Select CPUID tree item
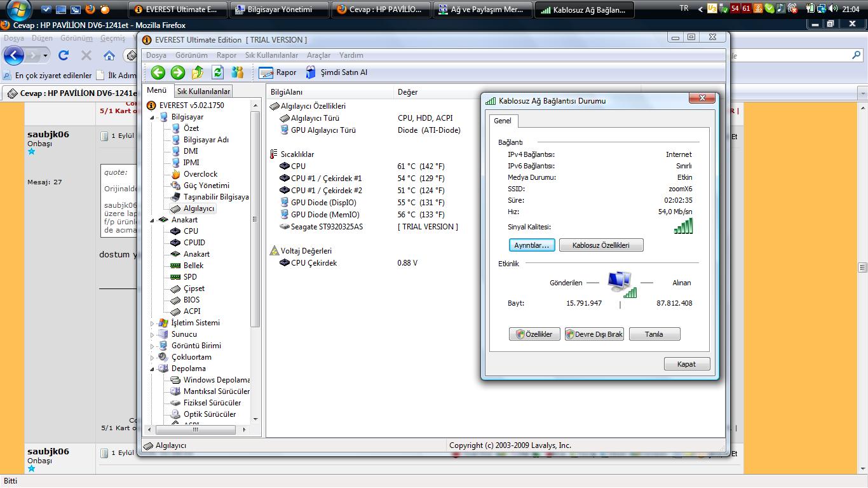 tap(194, 243)
